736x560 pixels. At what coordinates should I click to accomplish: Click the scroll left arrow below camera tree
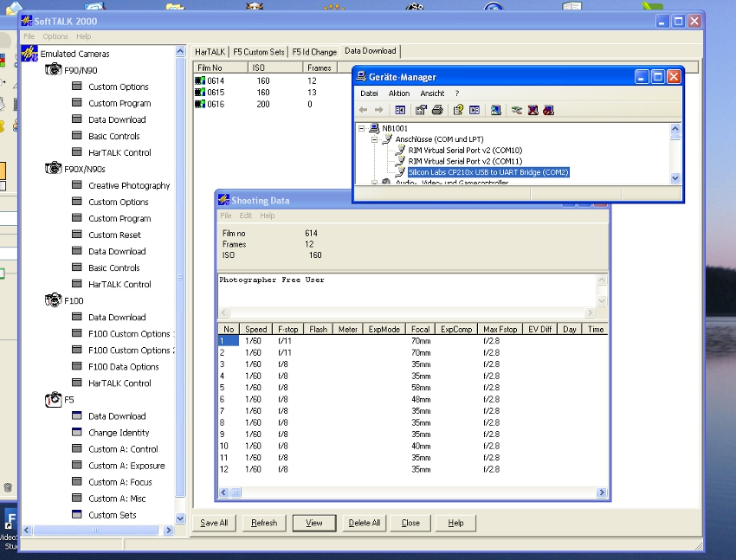click(27, 530)
